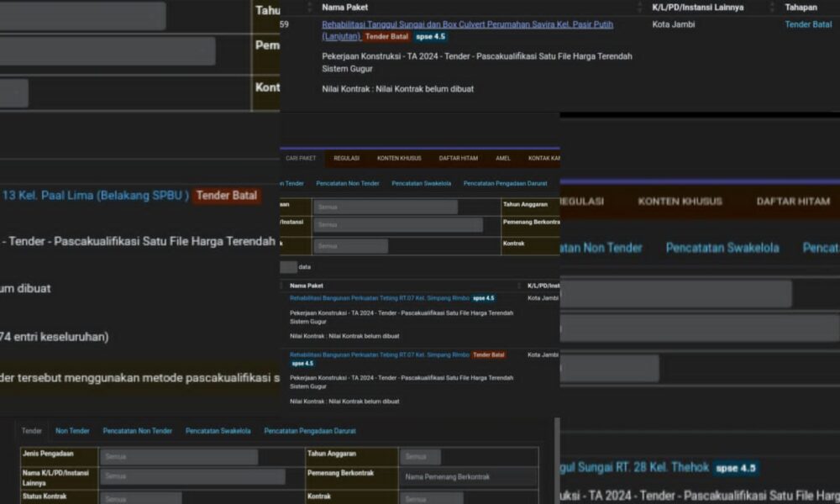This screenshot has width=840, height=504.
Task: Open the Status Kontrak dropdown
Action: [140, 497]
